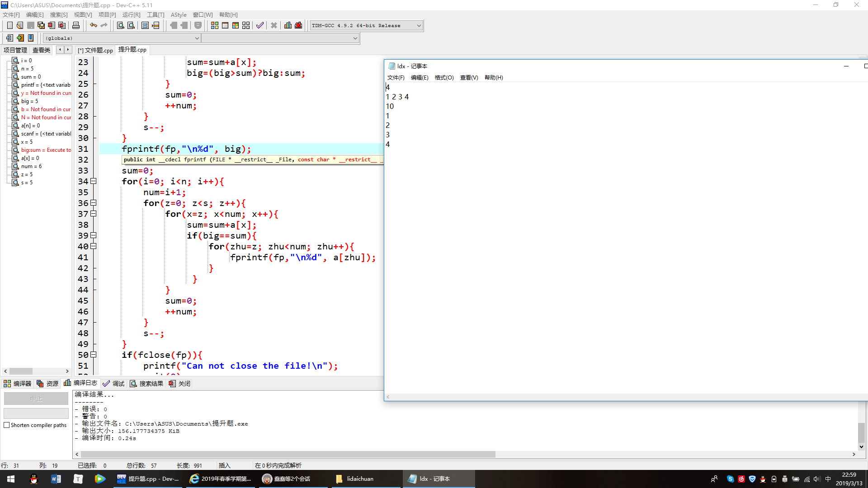Click the compile log vertical scrollbar thumb
The width and height of the screenshot is (868, 488).
tap(861, 433)
